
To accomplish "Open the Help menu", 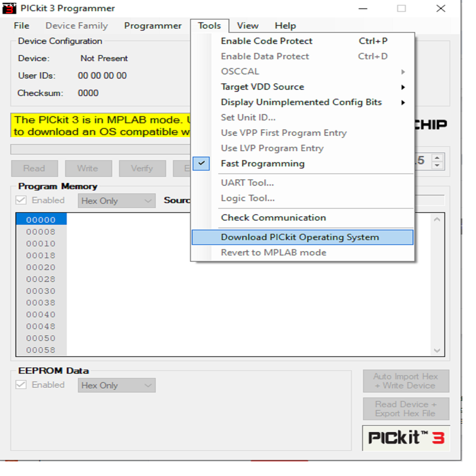I will (285, 26).
